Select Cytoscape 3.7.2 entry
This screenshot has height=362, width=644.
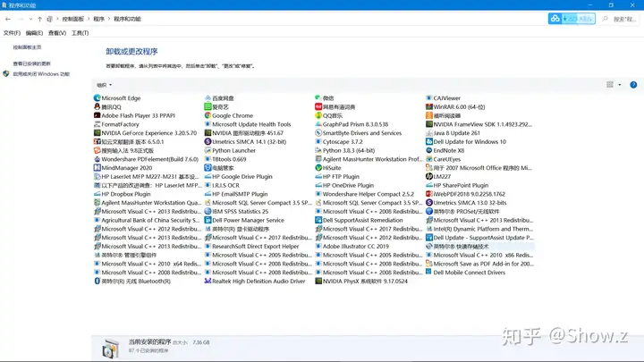[339, 141]
